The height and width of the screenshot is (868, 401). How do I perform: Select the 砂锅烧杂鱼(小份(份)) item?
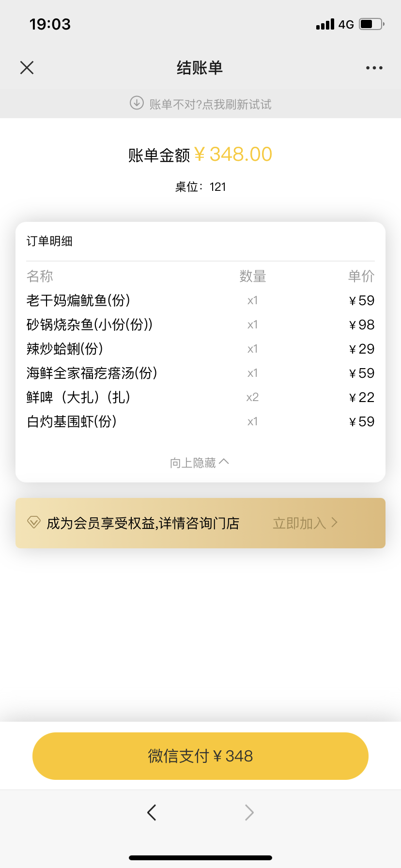(90, 325)
